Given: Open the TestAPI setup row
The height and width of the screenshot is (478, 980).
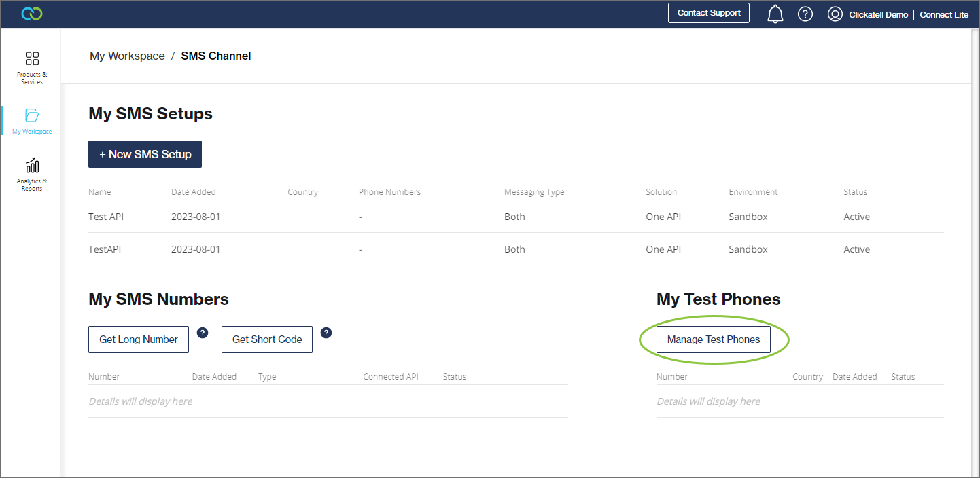Looking at the screenshot, I should pyautogui.click(x=104, y=249).
